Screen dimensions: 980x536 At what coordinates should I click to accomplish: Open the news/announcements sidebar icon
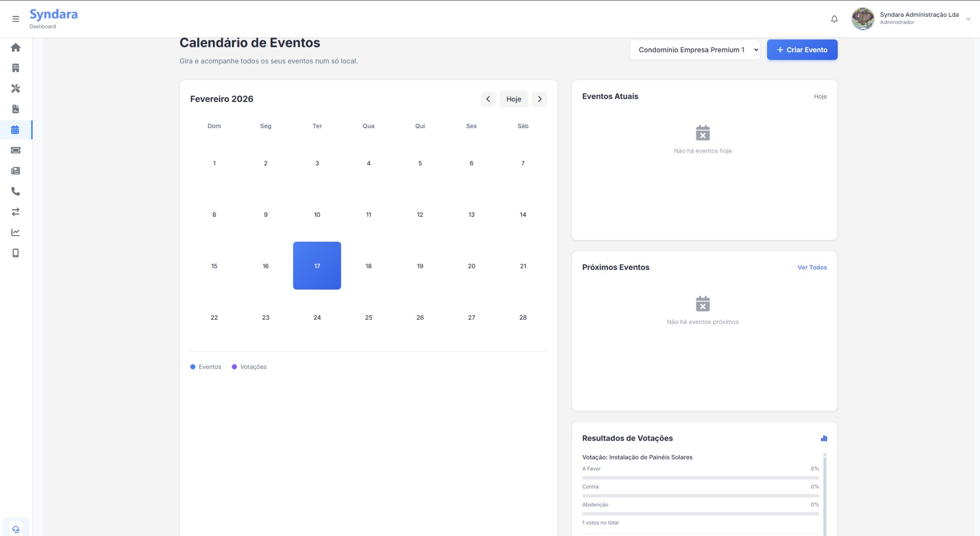click(x=15, y=170)
